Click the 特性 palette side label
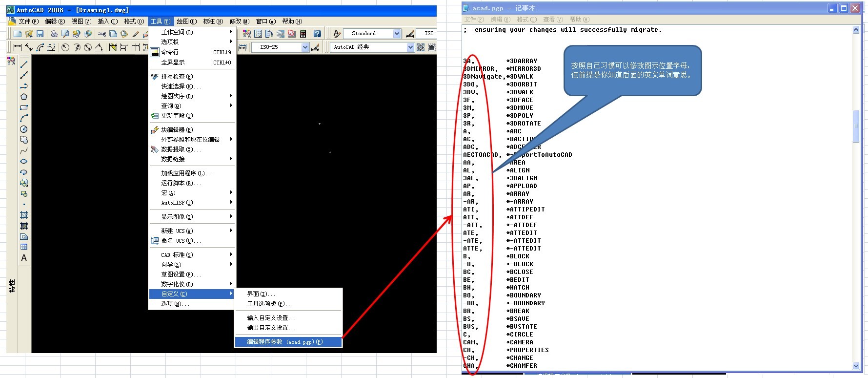 12,286
